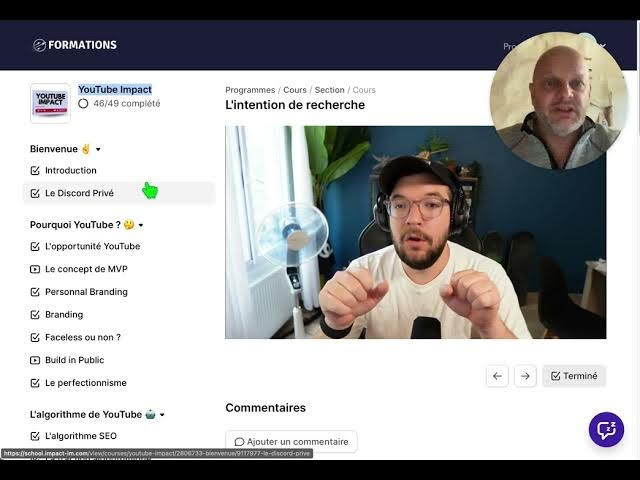Toggle the L'opportunité YouTube checkmark
Viewport: 640px width, 480px height.
coord(35,247)
